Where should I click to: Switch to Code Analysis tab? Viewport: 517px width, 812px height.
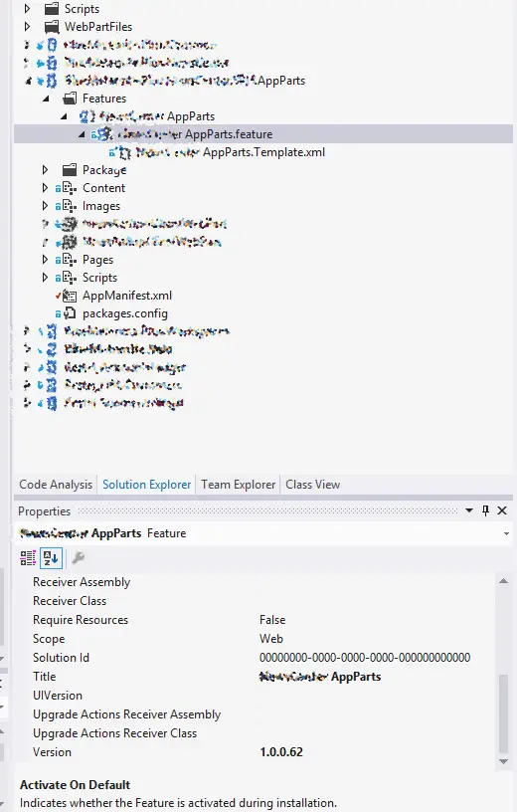56,485
